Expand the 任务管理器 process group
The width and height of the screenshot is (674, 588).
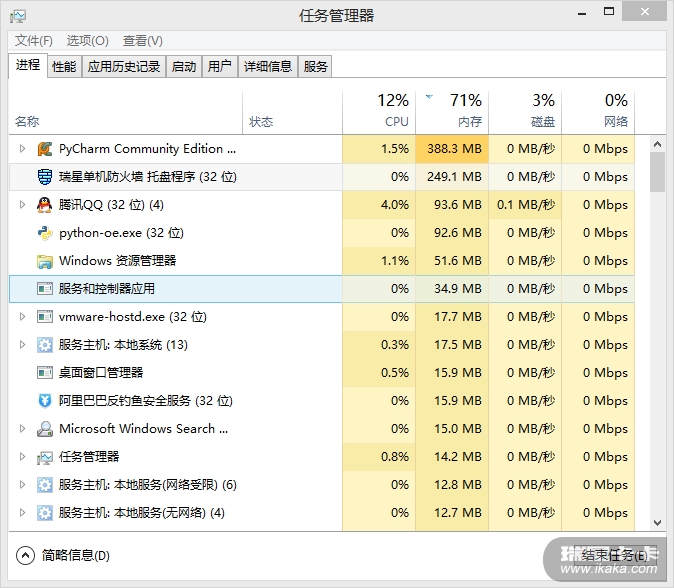click(22, 457)
